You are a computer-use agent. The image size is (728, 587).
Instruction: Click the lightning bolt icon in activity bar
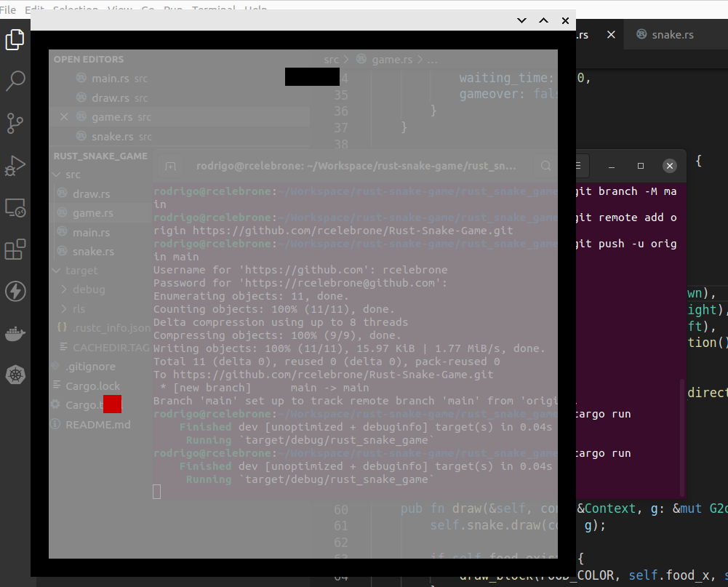point(15,291)
